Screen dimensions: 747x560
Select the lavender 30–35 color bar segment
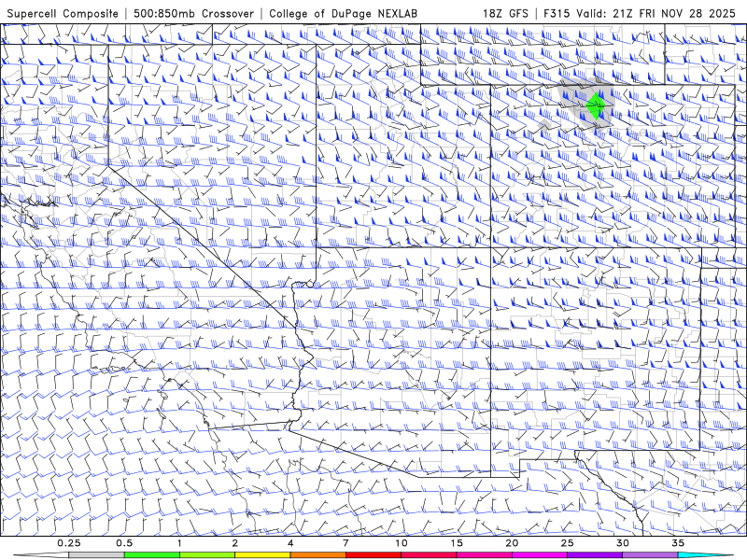[x=650, y=555]
